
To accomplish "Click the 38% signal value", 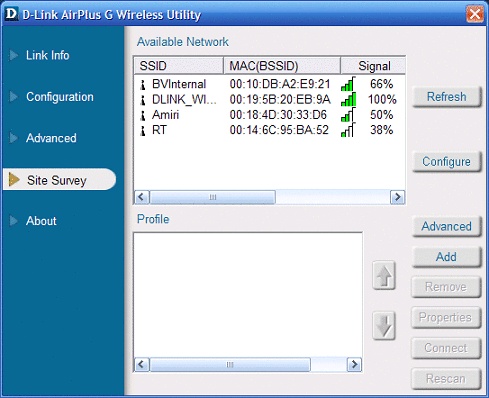I will click(382, 130).
